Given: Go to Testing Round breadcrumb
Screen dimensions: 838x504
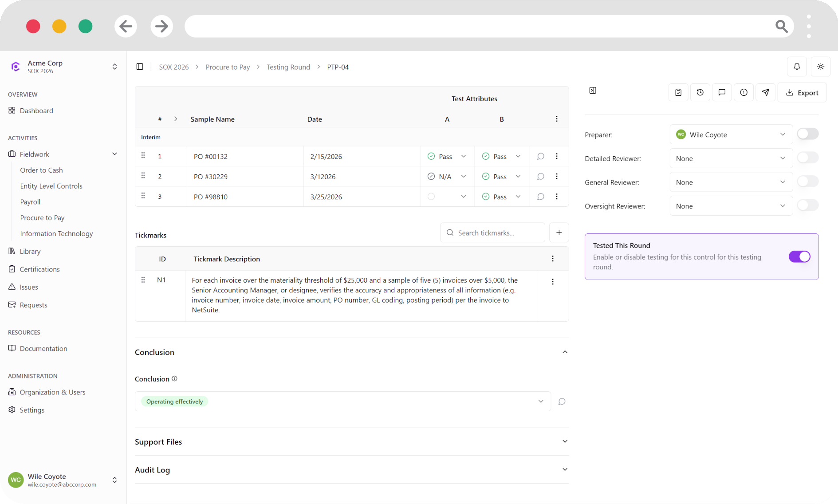Looking at the screenshot, I should [x=288, y=67].
